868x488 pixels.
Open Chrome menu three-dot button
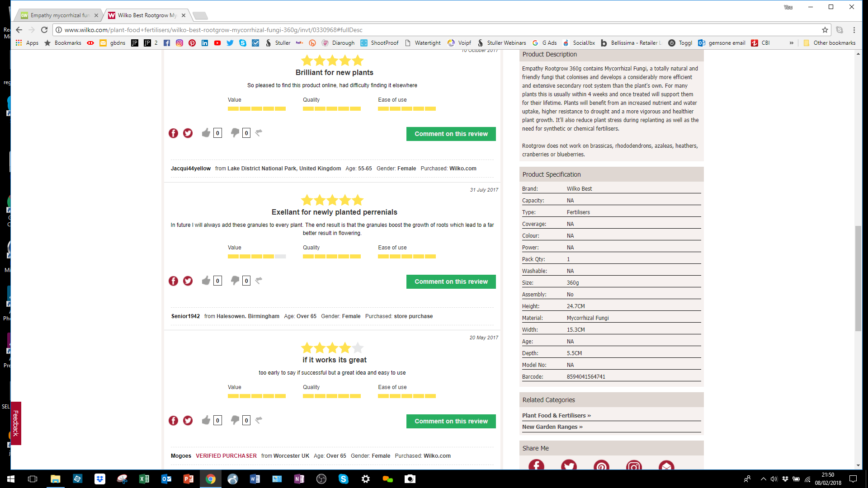pyautogui.click(x=854, y=30)
